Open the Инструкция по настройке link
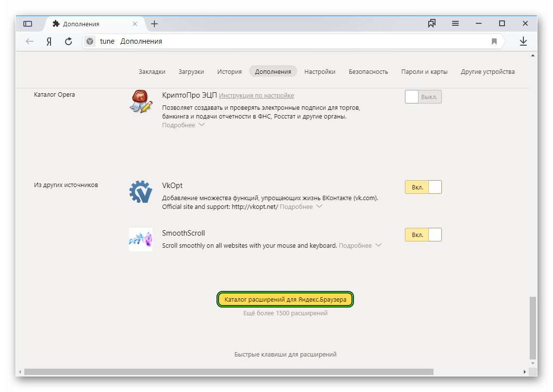The width and height of the screenshot is (553, 392). coord(256,96)
